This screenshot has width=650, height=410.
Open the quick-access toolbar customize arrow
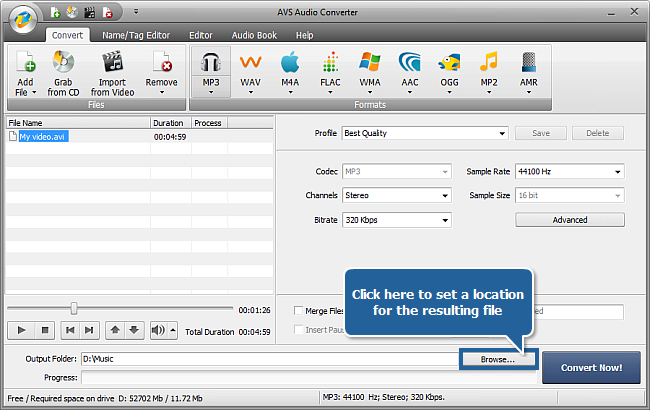(136, 12)
